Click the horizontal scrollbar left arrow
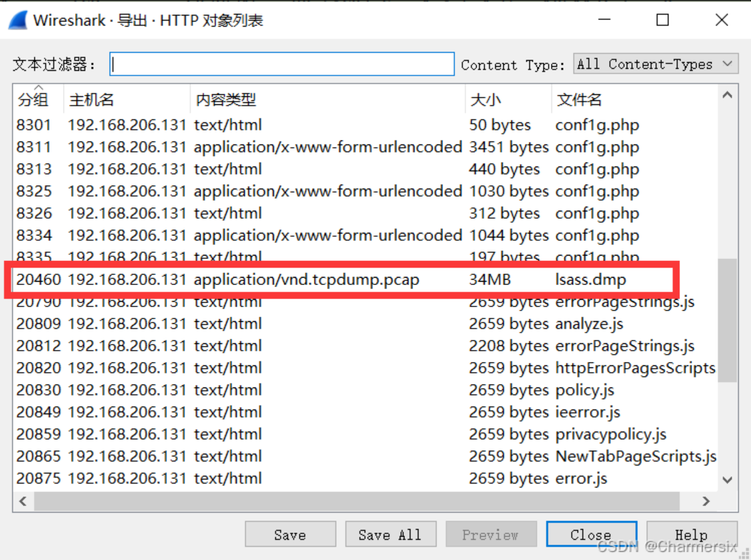Screen dimensions: 751x560 point(23,501)
